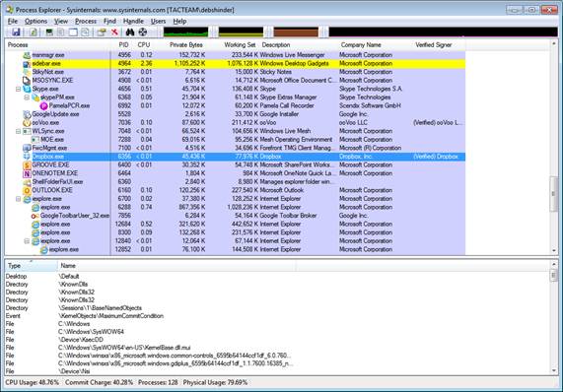
Task: Collapse the WLSync.exe process tree
Action: (x=18, y=131)
